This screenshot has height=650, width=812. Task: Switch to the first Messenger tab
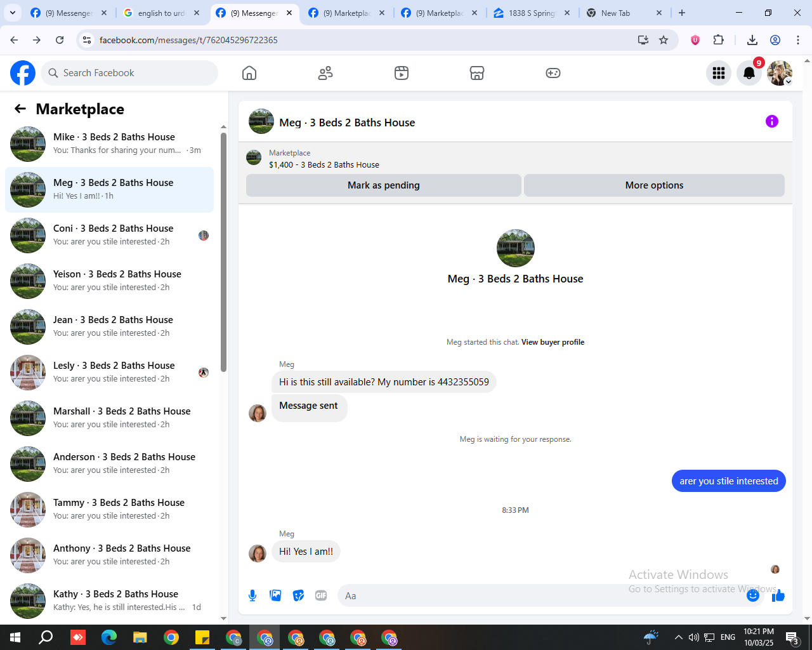tap(69, 13)
